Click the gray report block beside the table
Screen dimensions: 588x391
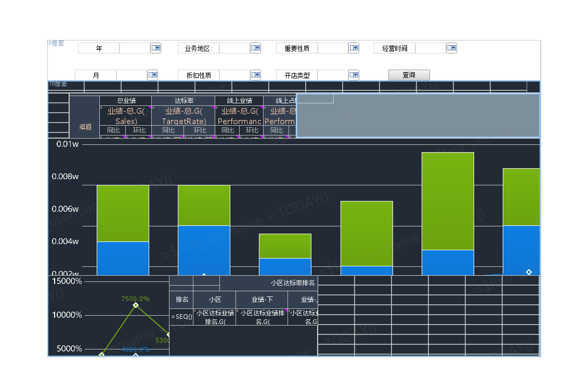pos(418,115)
